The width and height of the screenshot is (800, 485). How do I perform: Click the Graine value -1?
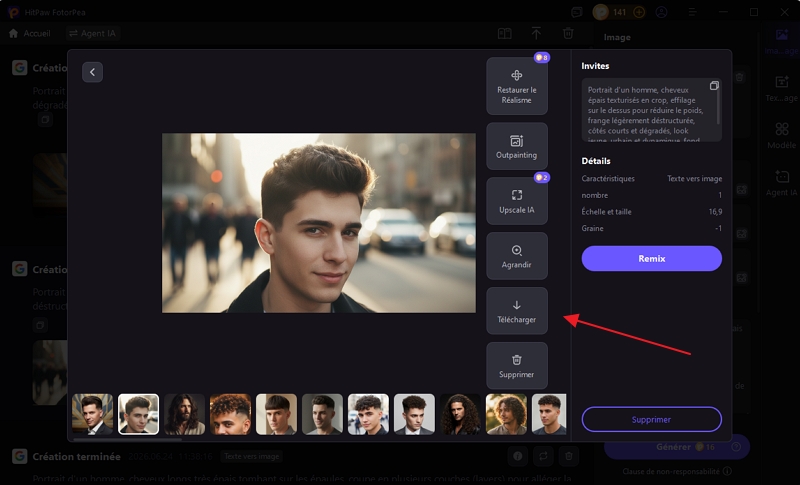point(718,228)
